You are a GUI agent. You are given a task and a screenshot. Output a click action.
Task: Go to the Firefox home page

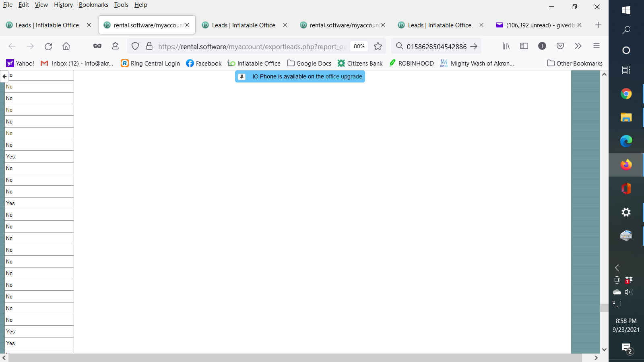66,46
